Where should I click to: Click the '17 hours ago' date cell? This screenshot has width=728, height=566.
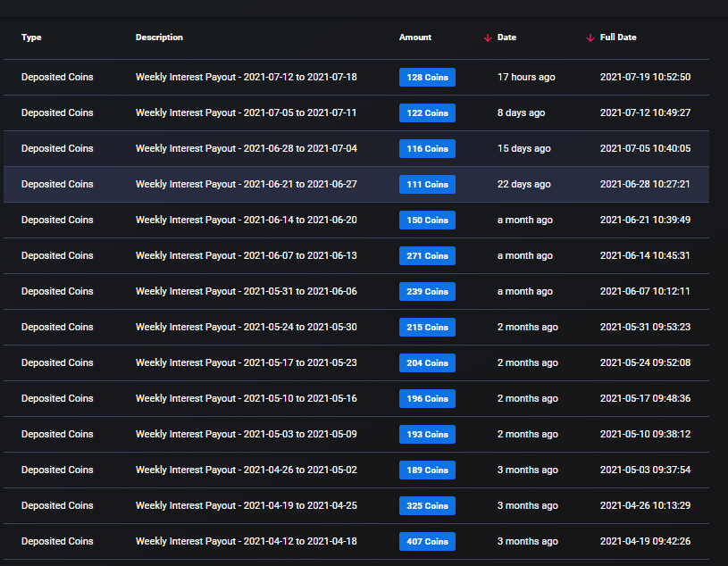coord(526,78)
